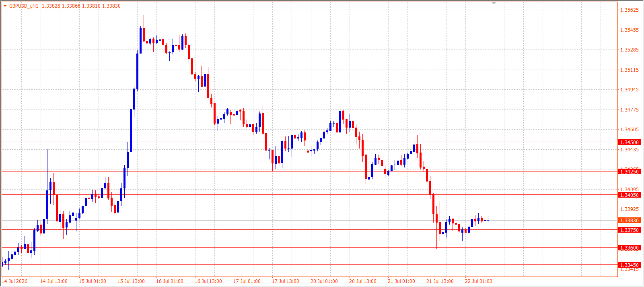Viewport: 644px width, 287px height.
Task: Click the 21 Jul 13:00 time label
Action: (x=440, y=281)
